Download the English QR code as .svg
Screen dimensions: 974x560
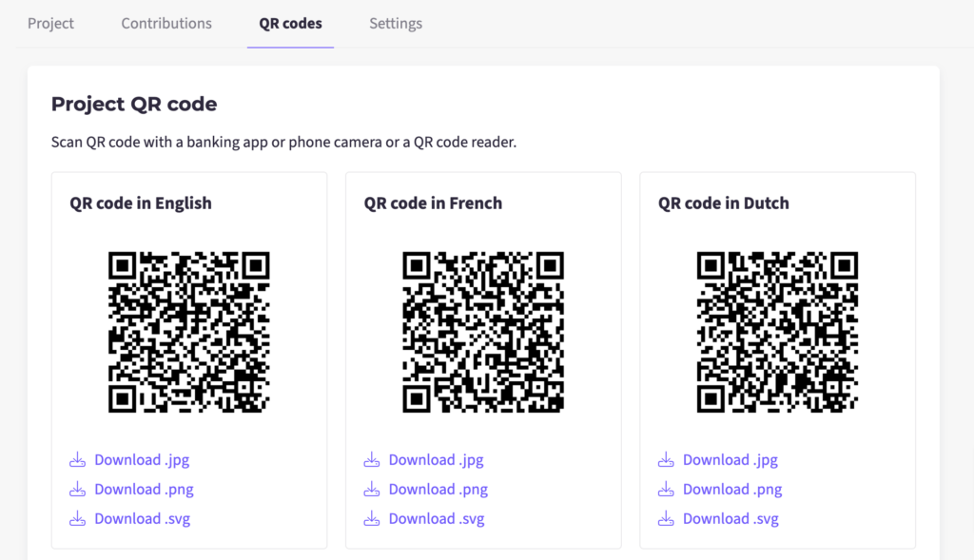(142, 519)
